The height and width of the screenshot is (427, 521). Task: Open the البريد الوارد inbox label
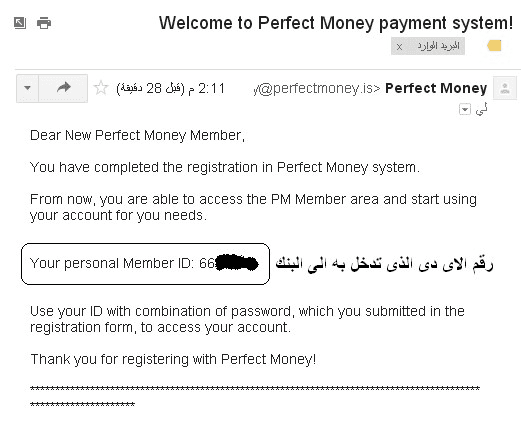(438, 46)
